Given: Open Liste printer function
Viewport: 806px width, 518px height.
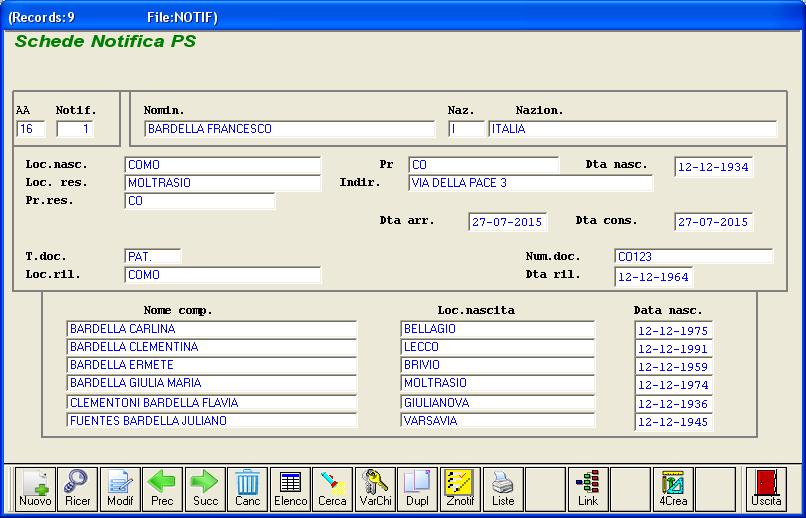Looking at the screenshot, I should (503, 489).
